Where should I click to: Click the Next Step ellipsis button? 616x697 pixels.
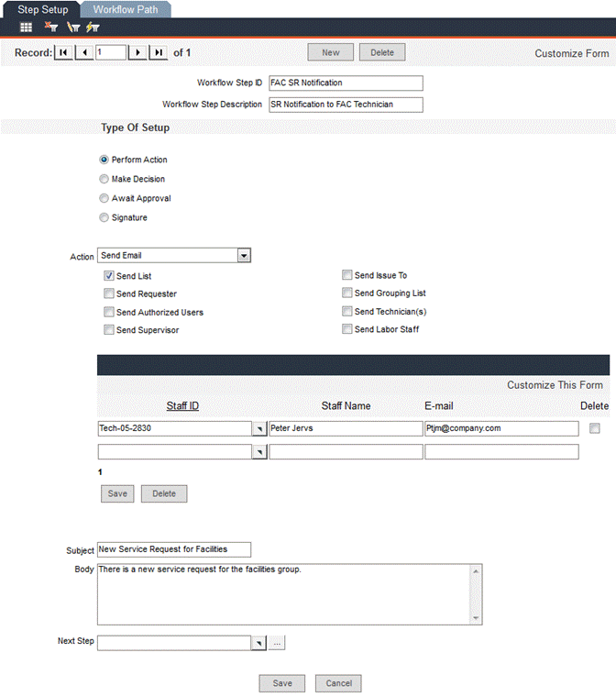(277, 643)
